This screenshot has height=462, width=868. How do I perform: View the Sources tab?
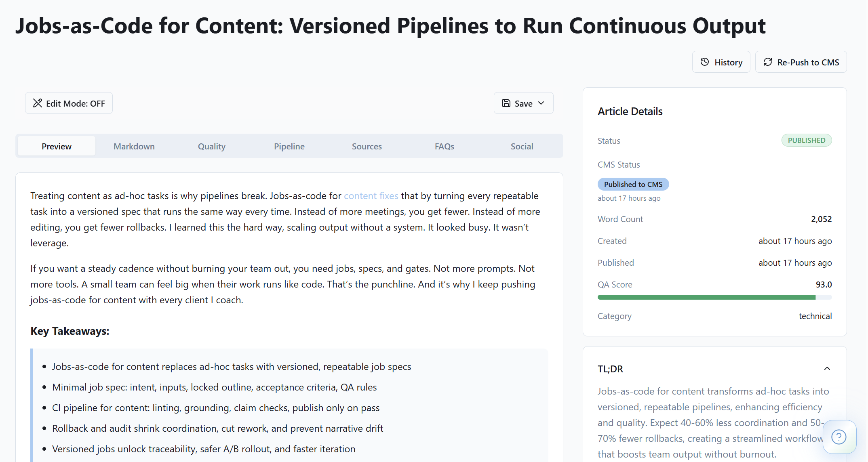(367, 146)
